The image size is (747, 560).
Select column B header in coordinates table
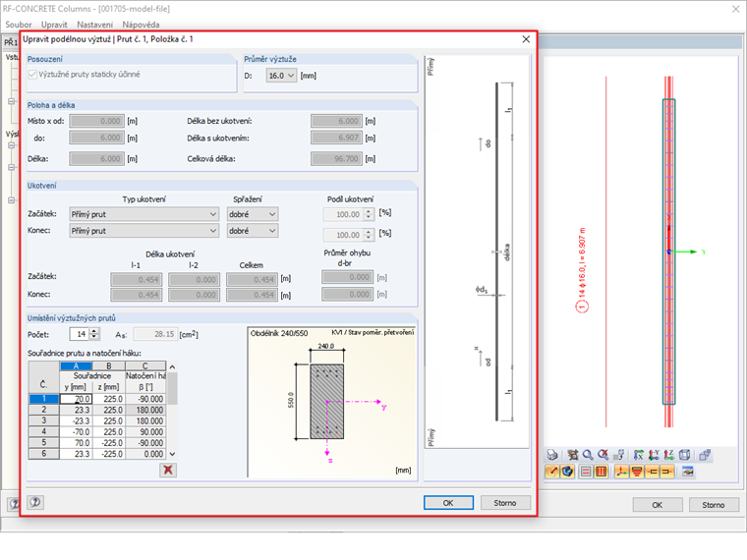click(x=109, y=366)
